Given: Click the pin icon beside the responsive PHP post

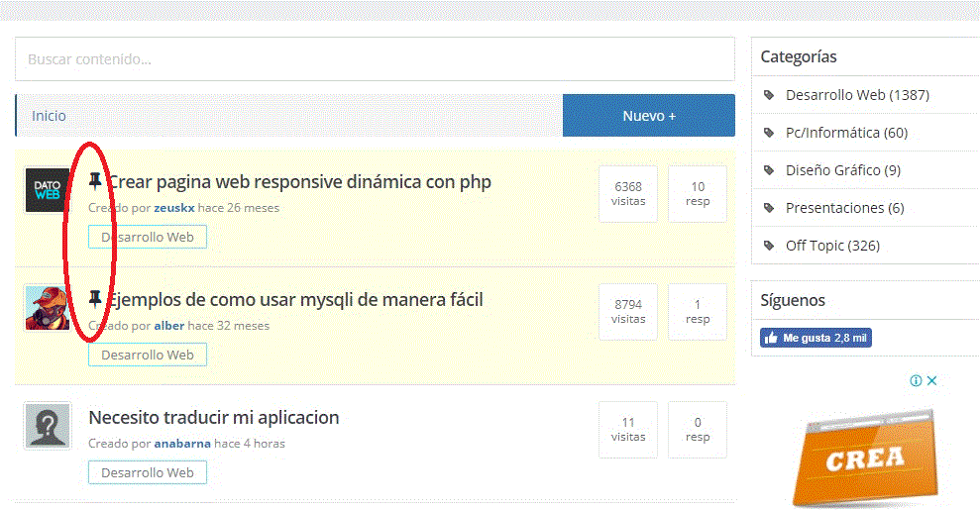Looking at the screenshot, I should [x=95, y=181].
